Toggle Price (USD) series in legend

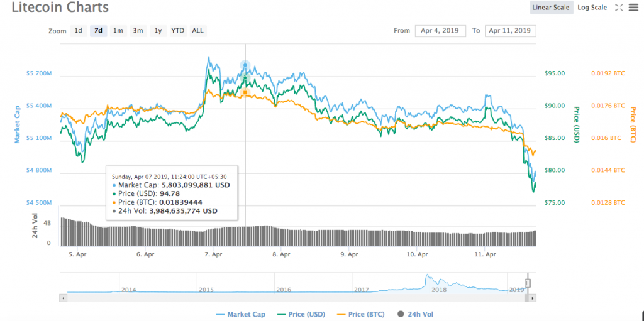tap(302, 315)
